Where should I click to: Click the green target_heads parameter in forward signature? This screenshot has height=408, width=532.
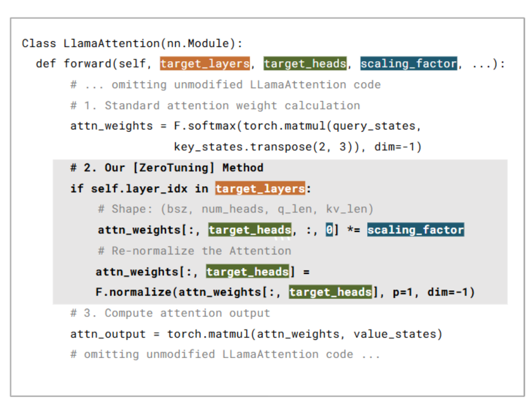point(305,64)
